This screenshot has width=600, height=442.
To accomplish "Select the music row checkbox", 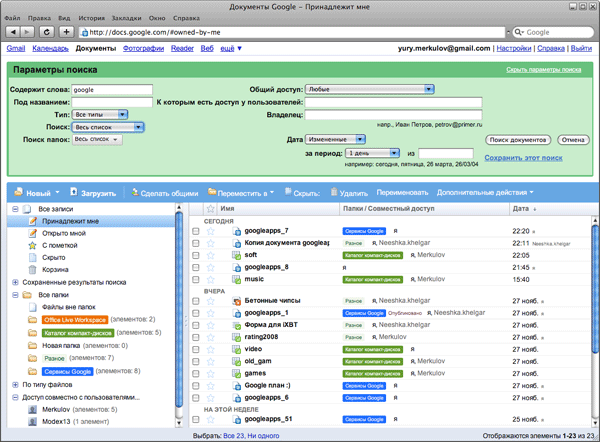I will click(x=196, y=279).
